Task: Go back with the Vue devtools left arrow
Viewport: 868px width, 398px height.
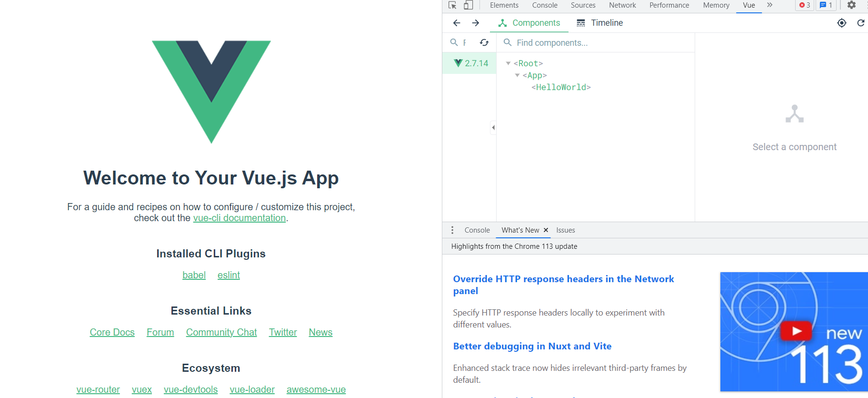Action: point(457,23)
